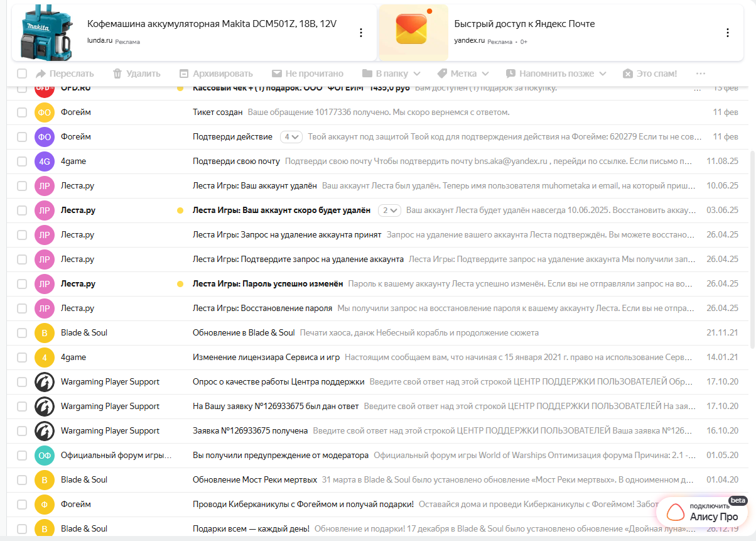Viewport: 756px width, 541px height.
Task: Open 'Быстрый доступ к Яндекс Почте' ad
Action: point(524,24)
